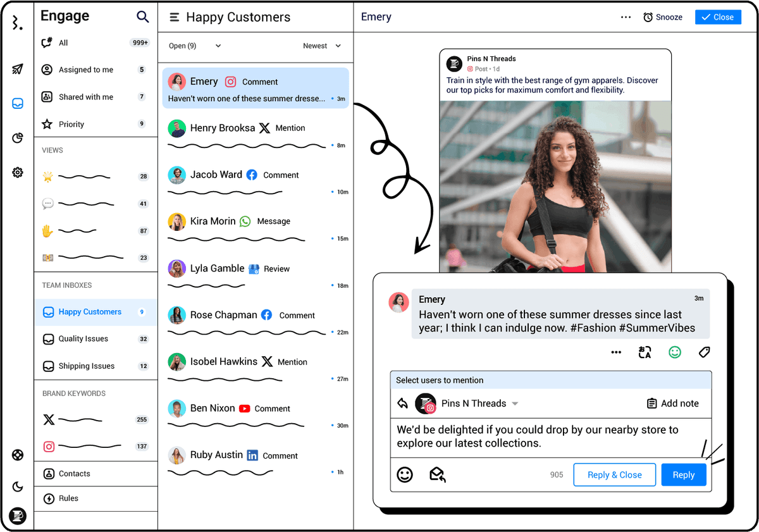Image resolution: width=759 pixels, height=532 pixels.
Task: Open saved replies from the envelope icon
Action: 436,473
